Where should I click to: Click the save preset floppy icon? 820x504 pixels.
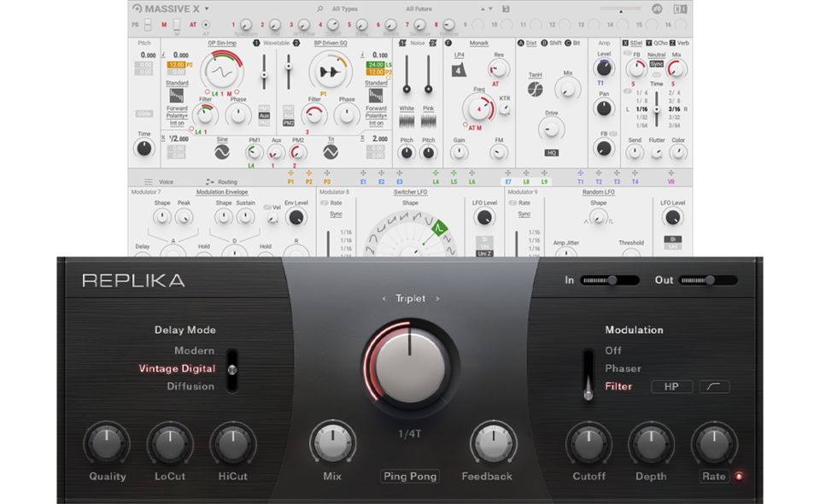[x=507, y=9]
